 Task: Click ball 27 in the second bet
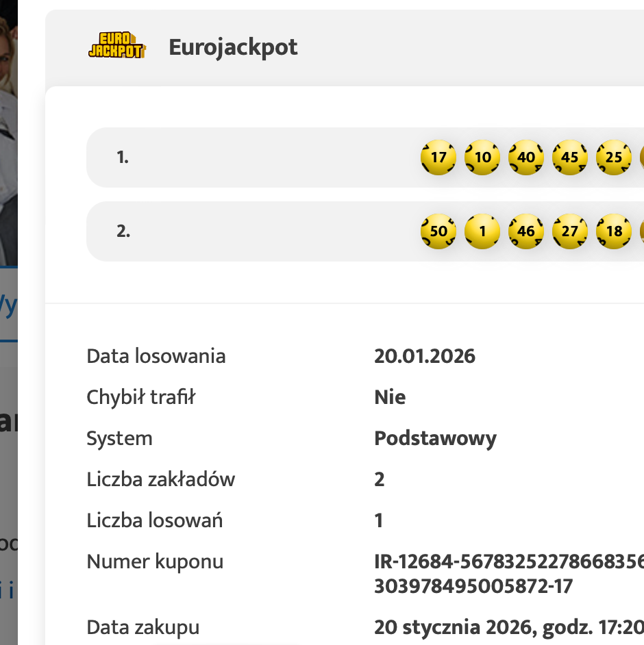click(x=570, y=231)
